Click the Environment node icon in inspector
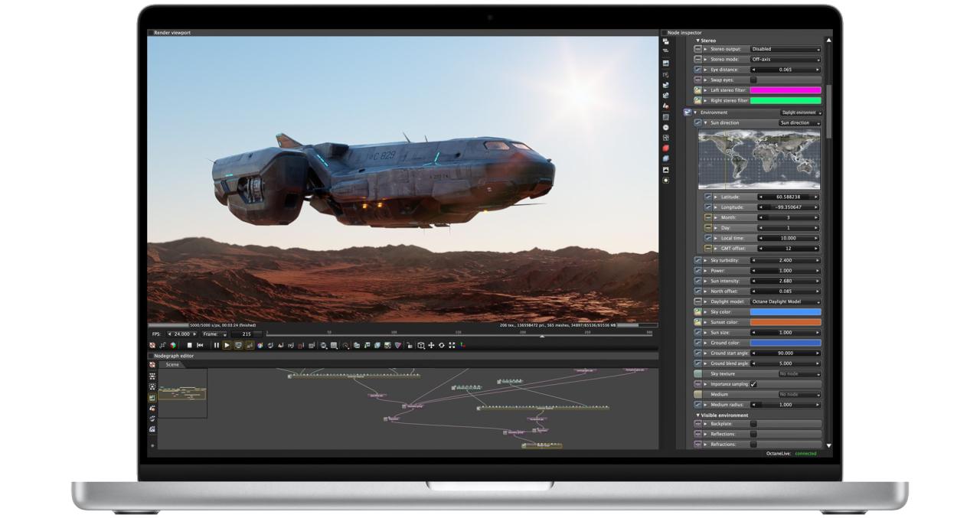 pyautogui.click(x=688, y=112)
